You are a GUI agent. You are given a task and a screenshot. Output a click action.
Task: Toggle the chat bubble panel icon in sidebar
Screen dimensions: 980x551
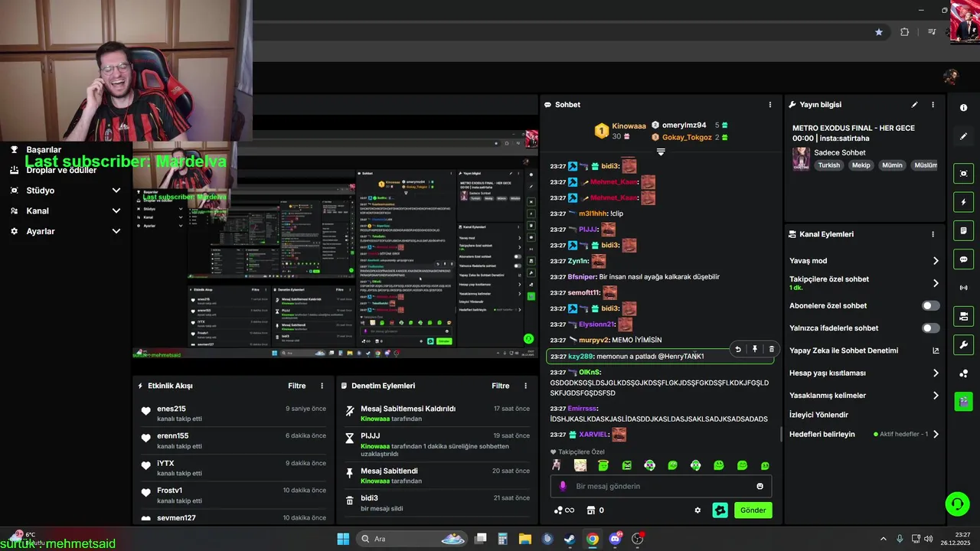tap(963, 259)
